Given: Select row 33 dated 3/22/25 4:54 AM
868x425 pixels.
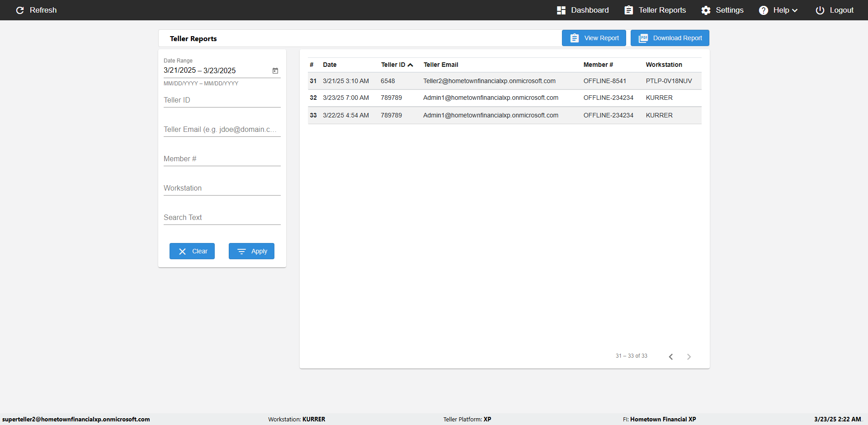Looking at the screenshot, I should (x=505, y=115).
